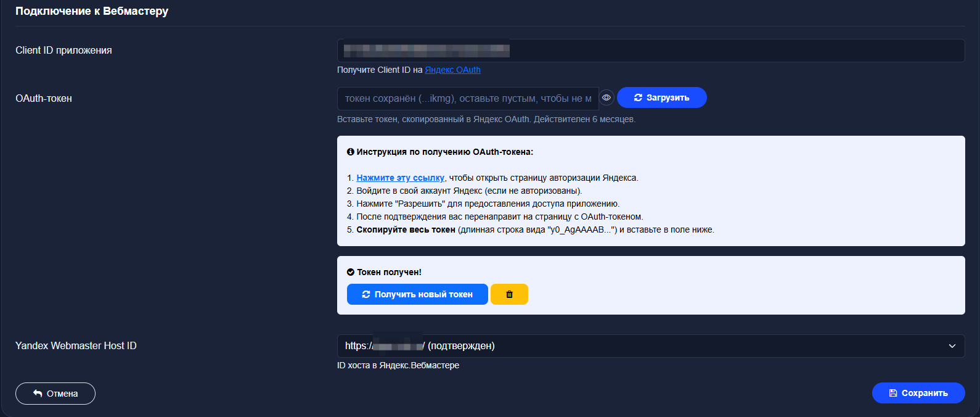Expand the Yandex Webmaster Host ID dropdown
The height and width of the screenshot is (417, 980).
(x=651, y=345)
